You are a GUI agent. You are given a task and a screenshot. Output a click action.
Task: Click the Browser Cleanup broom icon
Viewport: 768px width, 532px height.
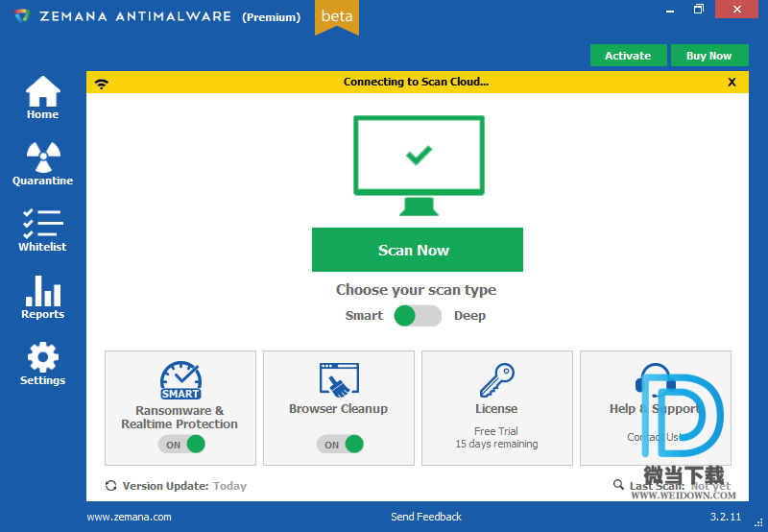339,379
